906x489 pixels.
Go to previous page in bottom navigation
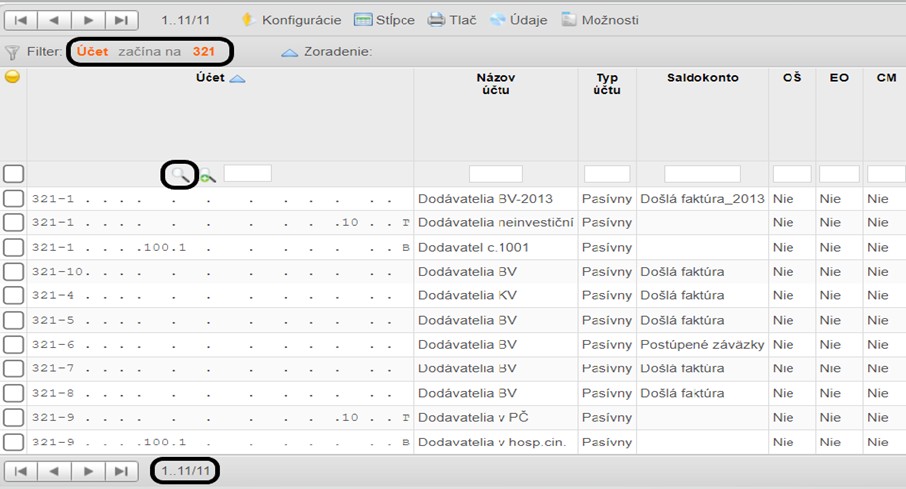(x=54, y=470)
